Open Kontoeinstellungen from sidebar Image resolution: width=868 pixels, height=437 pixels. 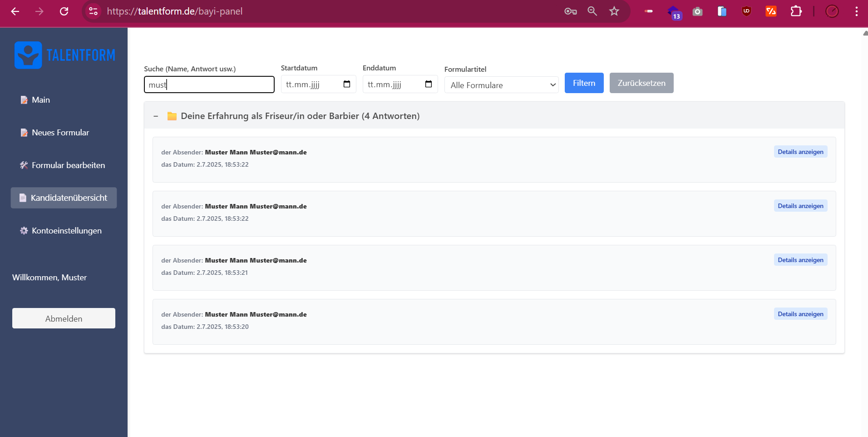[66, 231]
